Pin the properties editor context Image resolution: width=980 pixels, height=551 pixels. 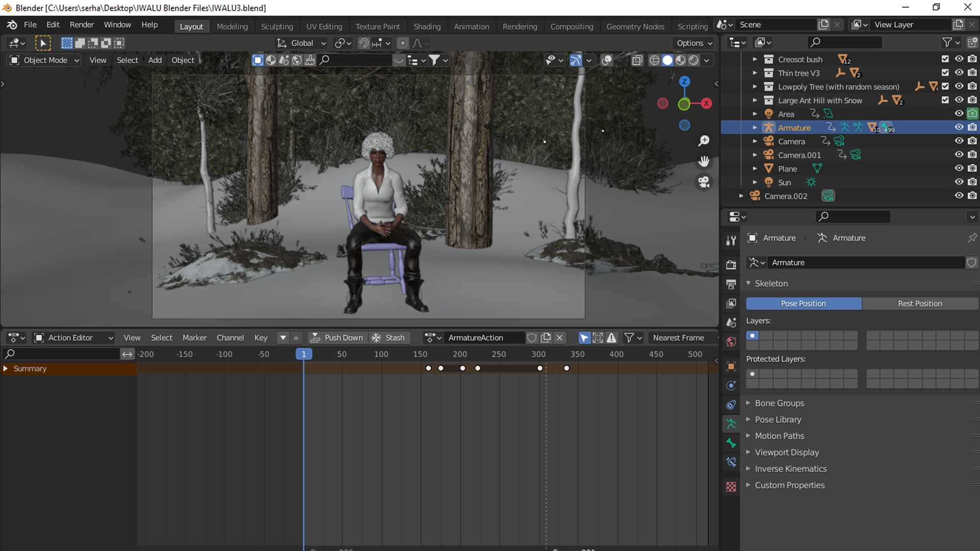point(972,238)
